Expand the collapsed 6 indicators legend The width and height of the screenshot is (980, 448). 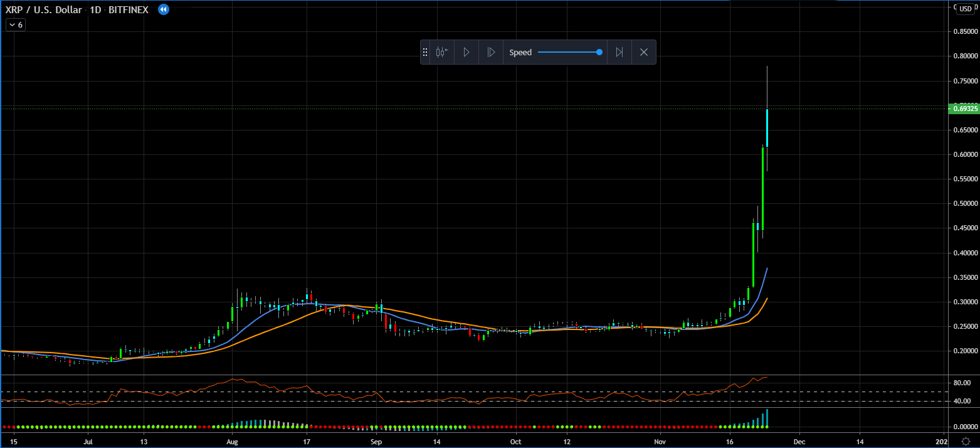point(15,25)
